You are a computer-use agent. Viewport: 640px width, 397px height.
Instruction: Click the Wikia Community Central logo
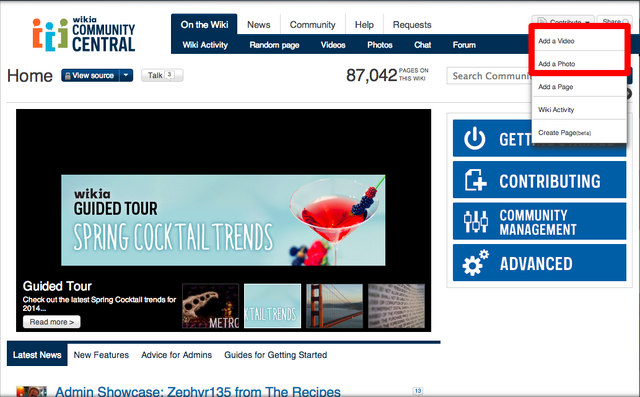pos(84,34)
